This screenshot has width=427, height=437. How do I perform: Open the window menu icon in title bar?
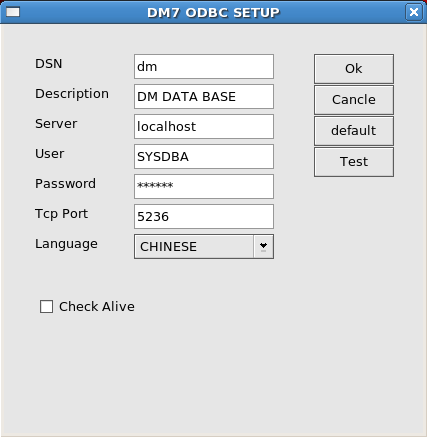tap(13, 12)
